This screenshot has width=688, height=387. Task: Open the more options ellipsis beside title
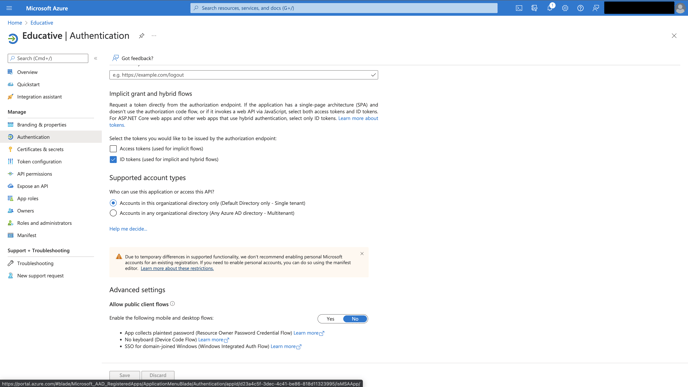coord(154,36)
